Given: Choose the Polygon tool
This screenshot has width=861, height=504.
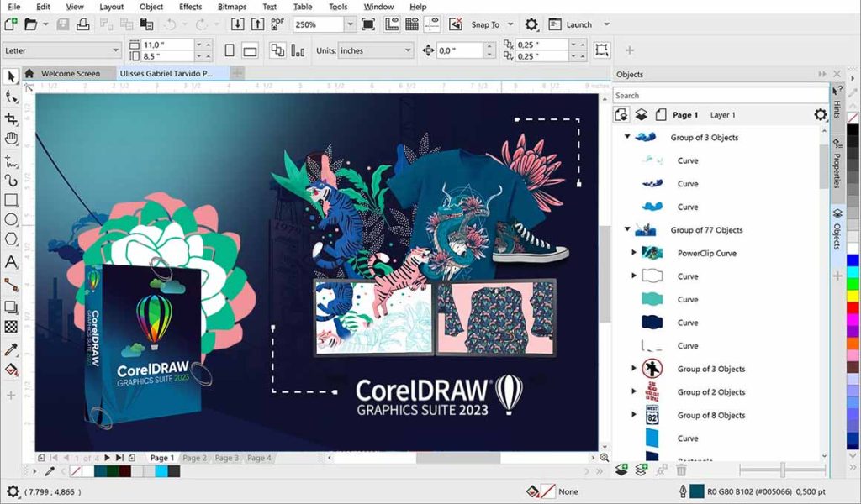Looking at the screenshot, I should point(11,239).
